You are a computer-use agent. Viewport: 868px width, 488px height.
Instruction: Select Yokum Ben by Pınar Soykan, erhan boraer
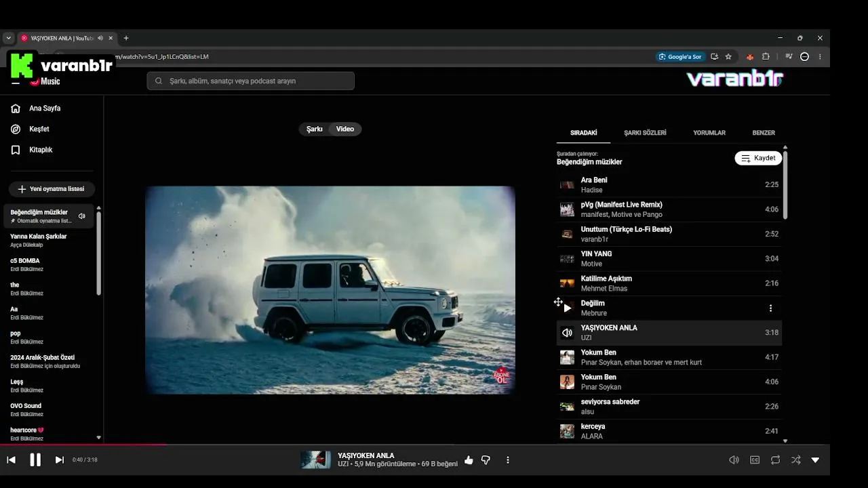tap(669, 357)
